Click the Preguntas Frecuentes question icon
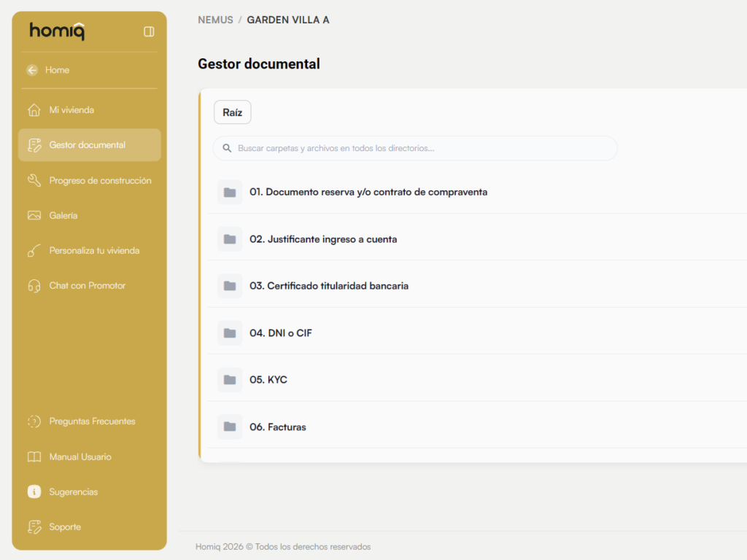This screenshot has height=560, width=747. point(34,421)
